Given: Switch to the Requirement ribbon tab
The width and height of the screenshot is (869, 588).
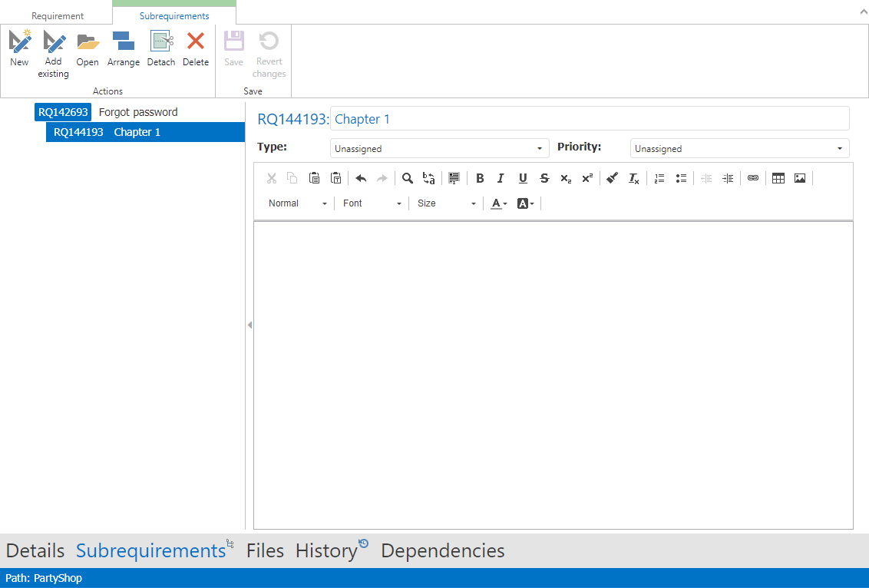Looking at the screenshot, I should pyautogui.click(x=58, y=16).
